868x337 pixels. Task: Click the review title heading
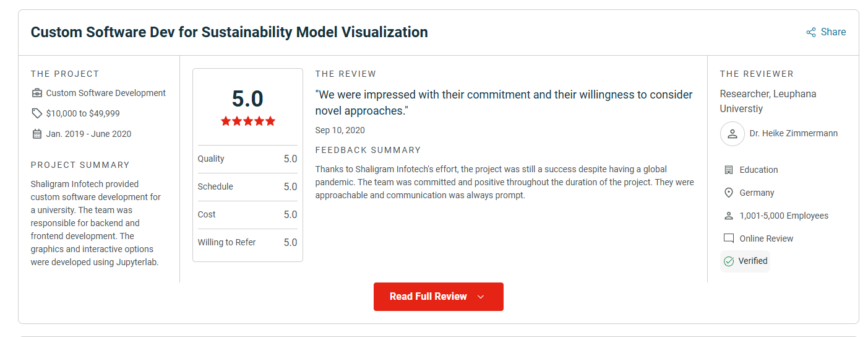(229, 32)
